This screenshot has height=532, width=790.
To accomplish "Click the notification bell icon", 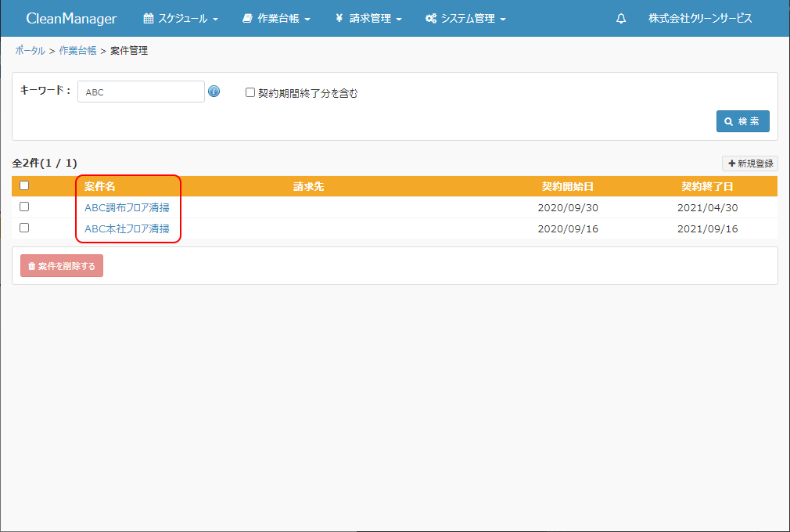I will pos(621,19).
